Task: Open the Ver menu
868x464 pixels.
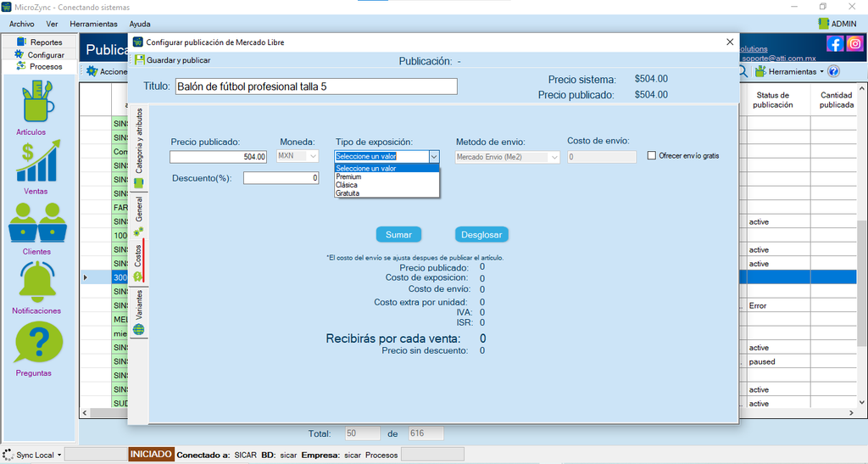Action: pyautogui.click(x=52, y=24)
